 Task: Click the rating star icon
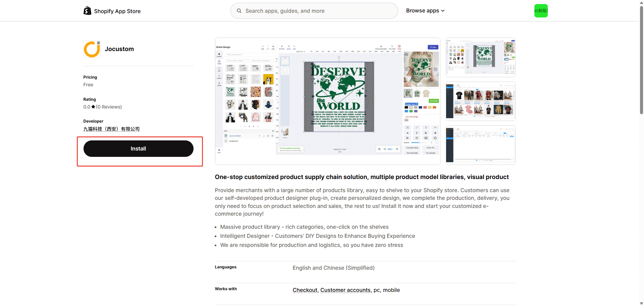point(93,107)
